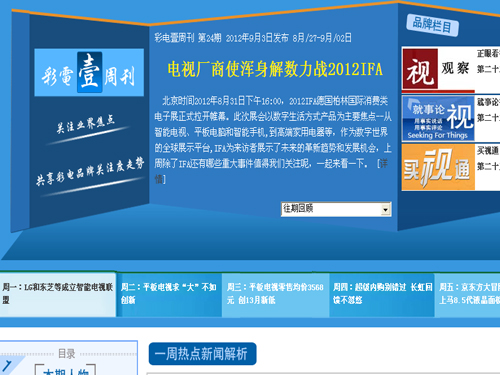Open the 共享彩电品牌关注度走势 slogan text
Image resolution: width=500 pixels, height=375 pixels.
coord(90,171)
